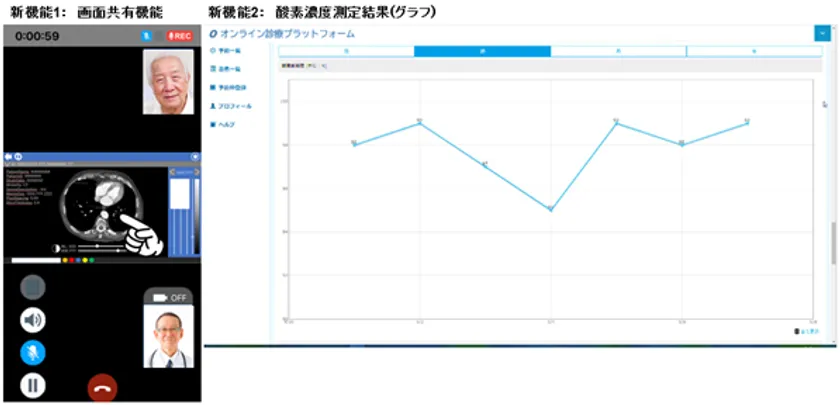Click the call timer 0:00:59
This screenshot has height=405, width=840.
[x=37, y=36]
